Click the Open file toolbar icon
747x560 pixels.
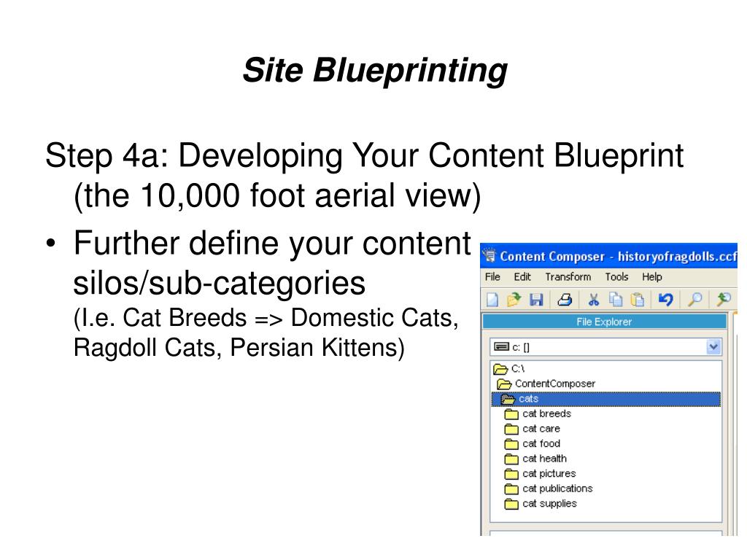pos(514,300)
